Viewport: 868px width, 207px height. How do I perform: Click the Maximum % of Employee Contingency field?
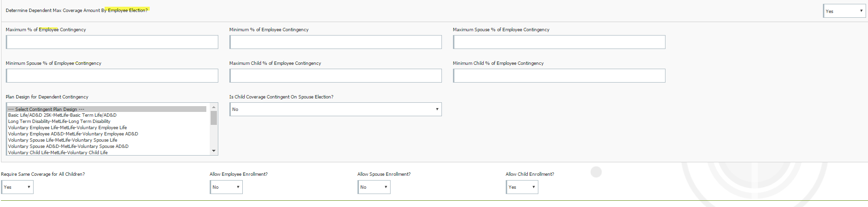pos(112,42)
